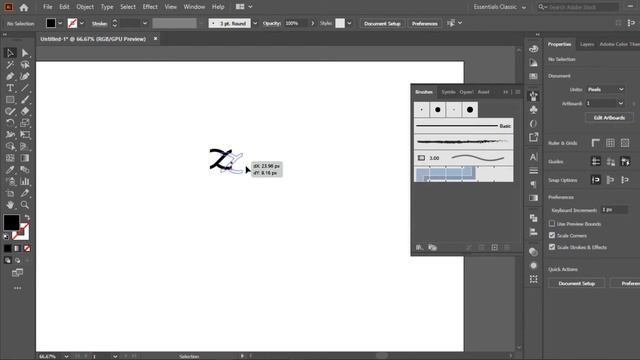Image resolution: width=640 pixels, height=360 pixels.
Task: Open the Effect menu
Action: [150, 7]
